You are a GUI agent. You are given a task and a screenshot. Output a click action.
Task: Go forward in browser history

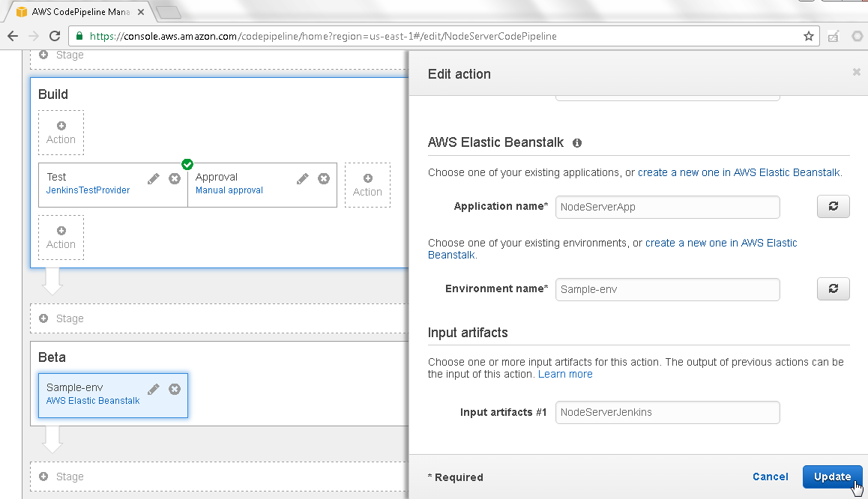pyautogui.click(x=34, y=36)
